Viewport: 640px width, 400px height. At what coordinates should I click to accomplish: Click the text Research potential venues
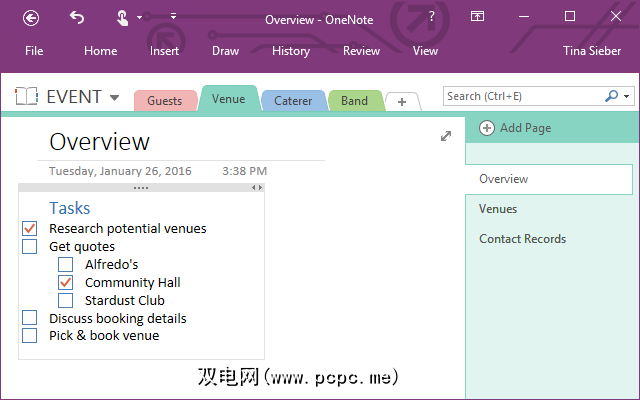tap(128, 229)
